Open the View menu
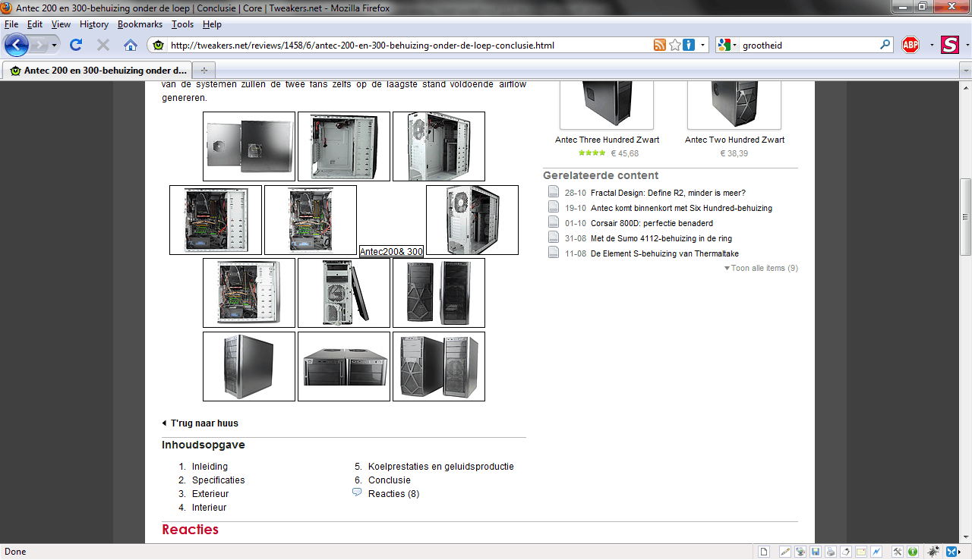Image resolution: width=972 pixels, height=560 pixels. click(61, 24)
